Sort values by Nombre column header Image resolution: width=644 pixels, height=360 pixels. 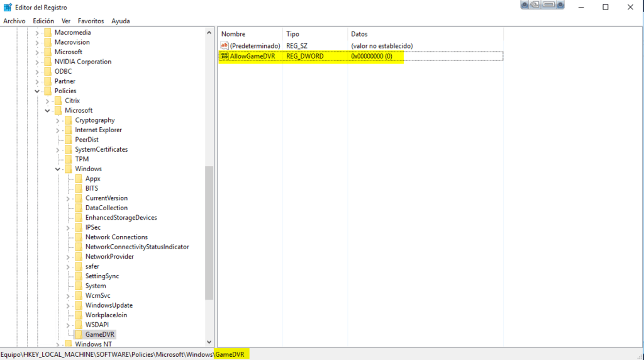(250, 34)
